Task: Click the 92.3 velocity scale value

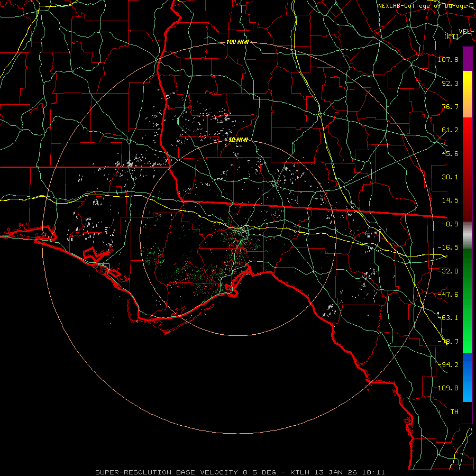Action: [450, 83]
